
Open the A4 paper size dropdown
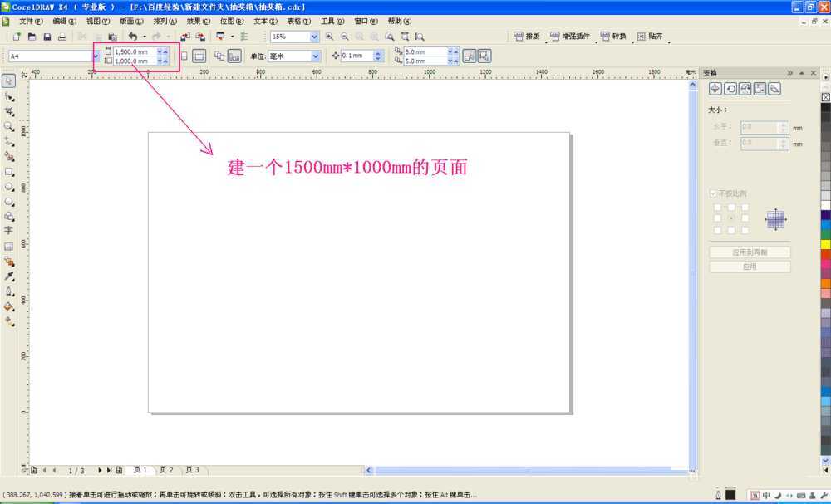pos(96,56)
